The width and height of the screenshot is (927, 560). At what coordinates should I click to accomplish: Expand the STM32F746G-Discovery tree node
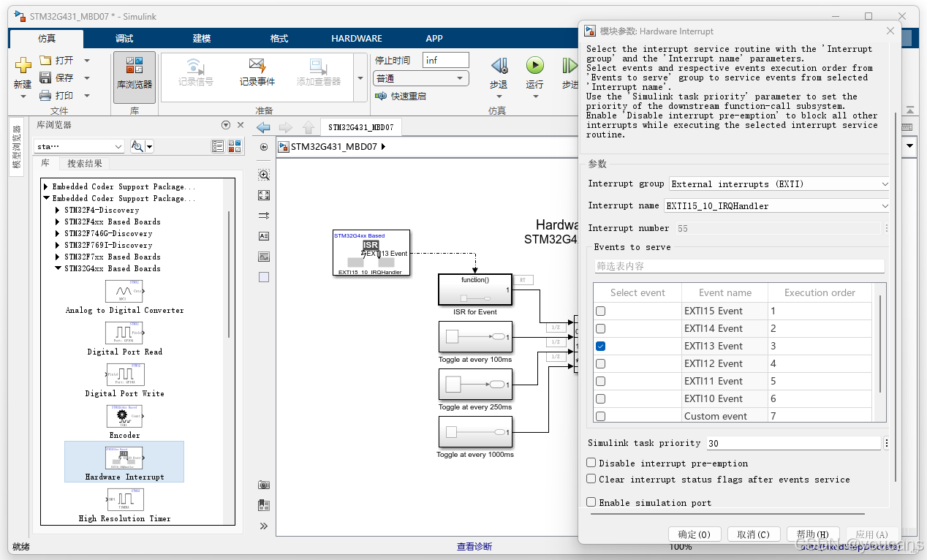pos(58,234)
